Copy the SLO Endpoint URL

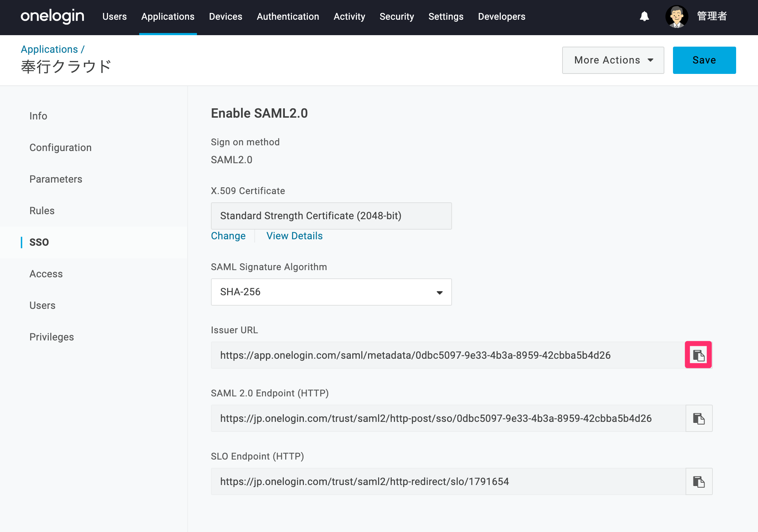(x=699, y=481)
